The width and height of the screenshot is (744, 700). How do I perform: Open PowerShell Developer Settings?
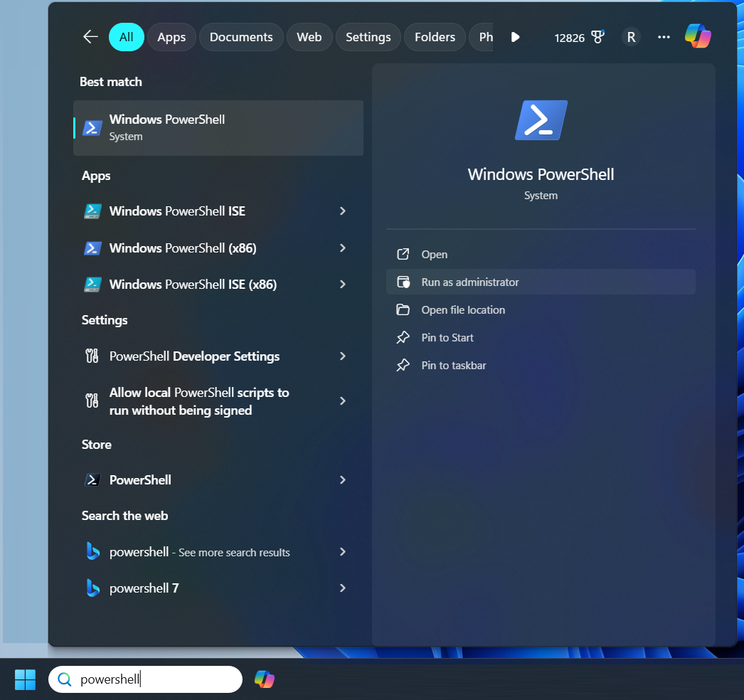pyautogui.click(x=194, y=356)
